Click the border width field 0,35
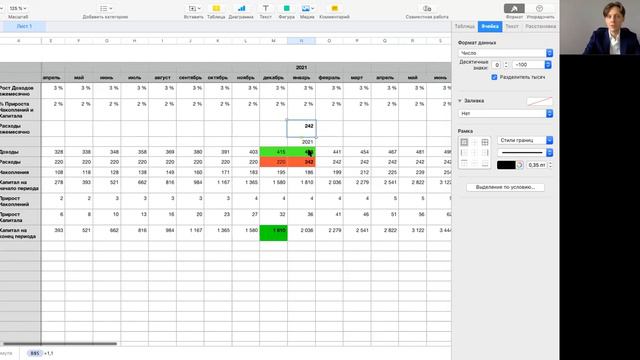The height and width of the screenshot is (360, 640). (536, 165)
